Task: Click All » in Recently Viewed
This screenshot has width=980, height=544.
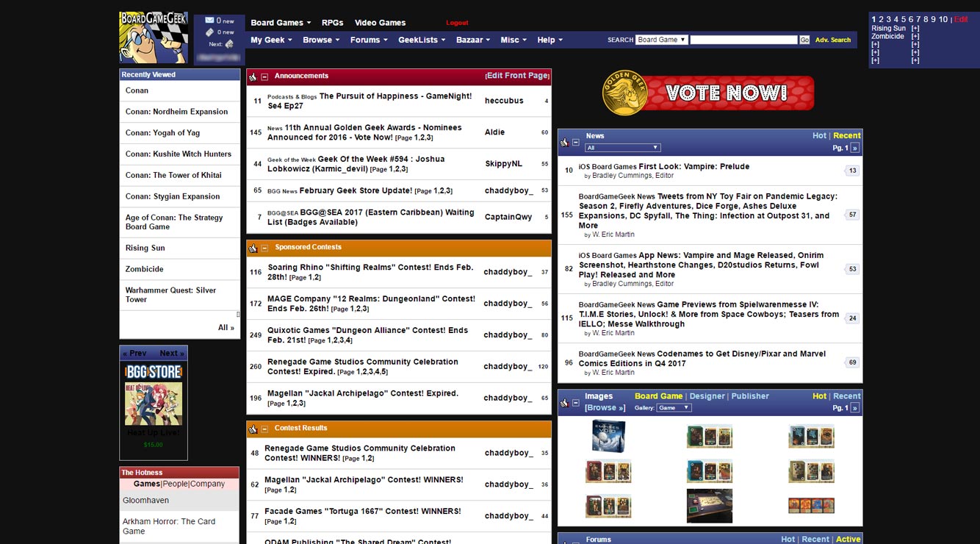Action: point(226,328)
